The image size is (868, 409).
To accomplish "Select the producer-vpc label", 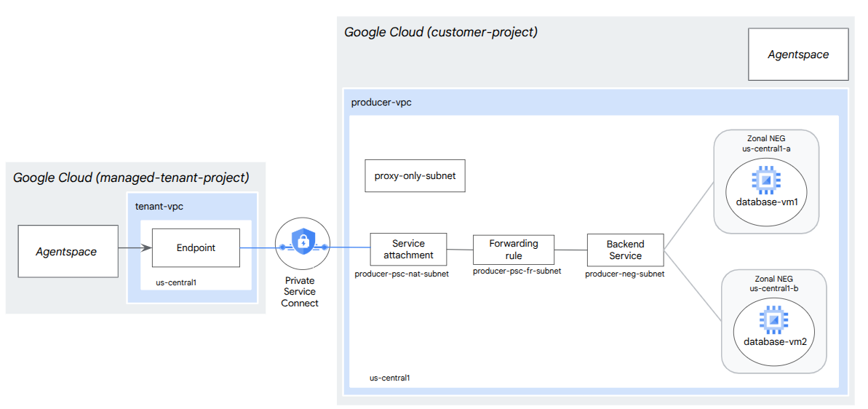I will coord(381,103).
